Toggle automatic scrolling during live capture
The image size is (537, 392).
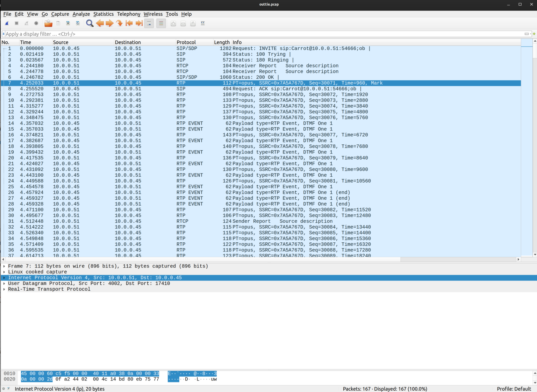point(149,23)
